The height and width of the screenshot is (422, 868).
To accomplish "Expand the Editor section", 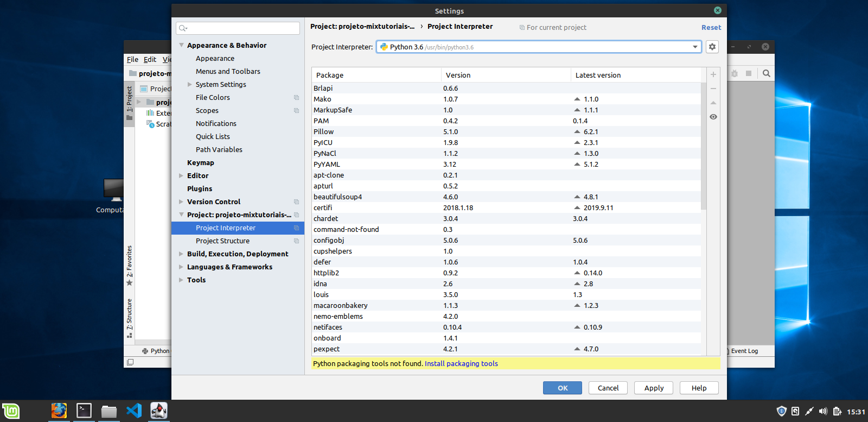I will pyautogui.click(x=181, y=176).
